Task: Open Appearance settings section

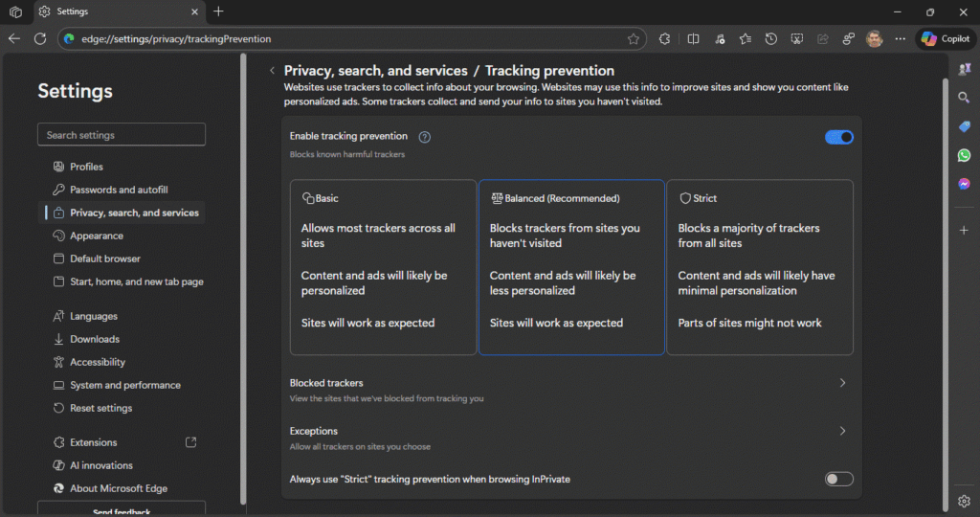Action: 122,236
